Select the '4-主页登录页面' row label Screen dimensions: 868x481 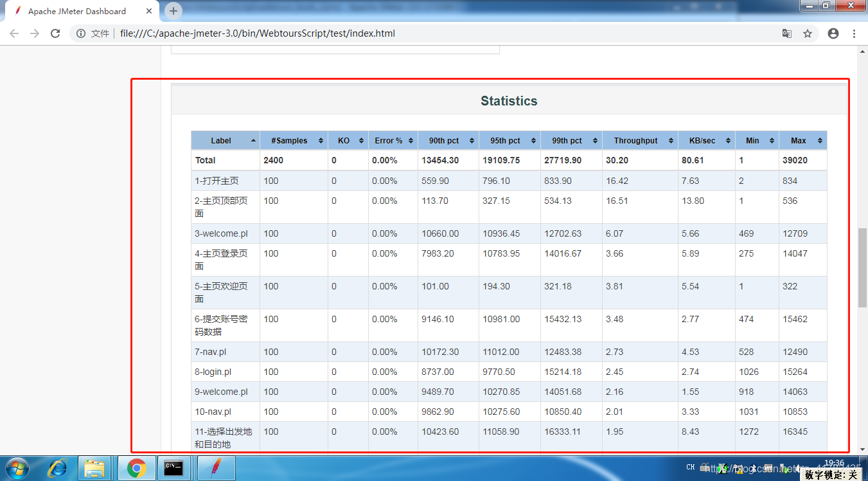tap(222, 260)
